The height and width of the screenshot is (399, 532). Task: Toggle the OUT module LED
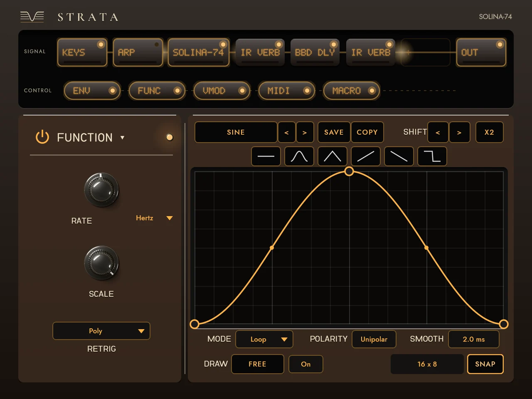pos(500,44)
